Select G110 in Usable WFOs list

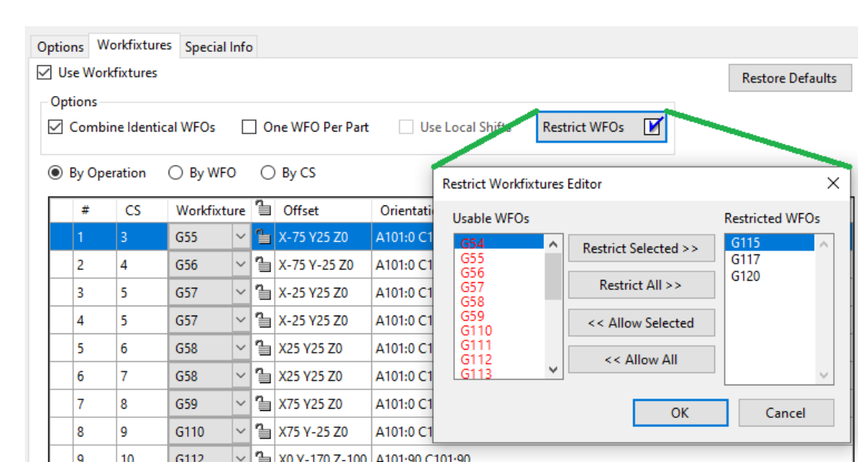(499, 331)
